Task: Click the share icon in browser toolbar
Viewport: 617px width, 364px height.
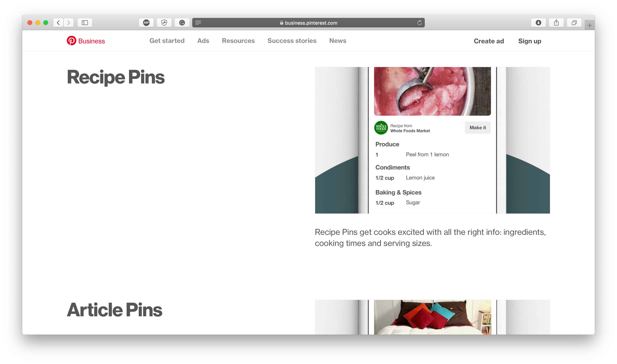Action: (556, 22)
